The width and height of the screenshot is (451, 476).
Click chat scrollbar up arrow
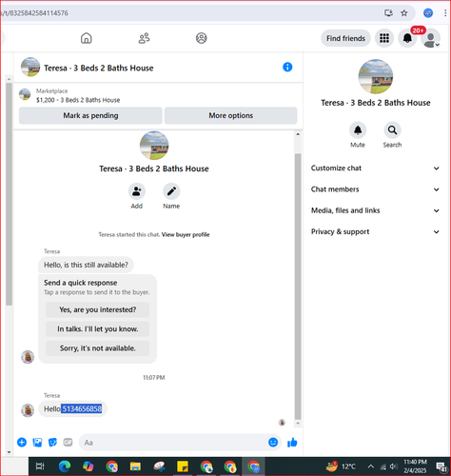(298, 134)
